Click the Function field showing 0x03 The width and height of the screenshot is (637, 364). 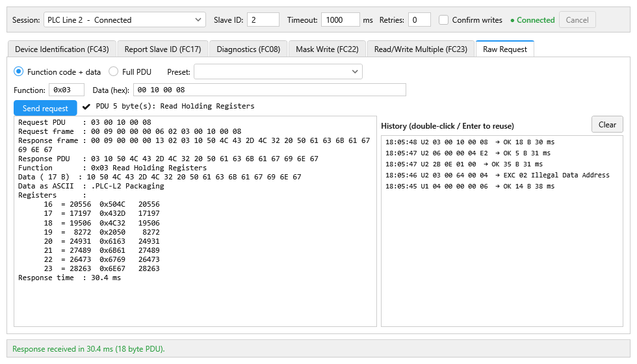click(66, 90)
